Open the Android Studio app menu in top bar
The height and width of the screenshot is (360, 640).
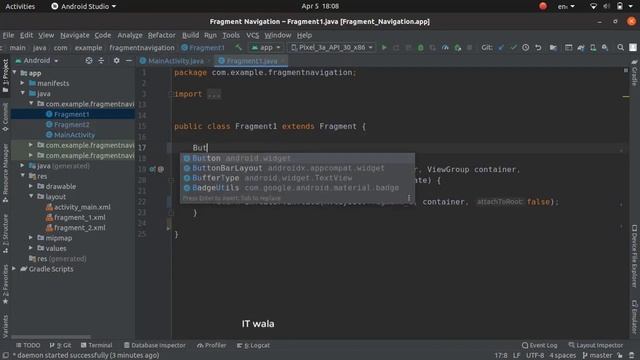tap(83, 6)
